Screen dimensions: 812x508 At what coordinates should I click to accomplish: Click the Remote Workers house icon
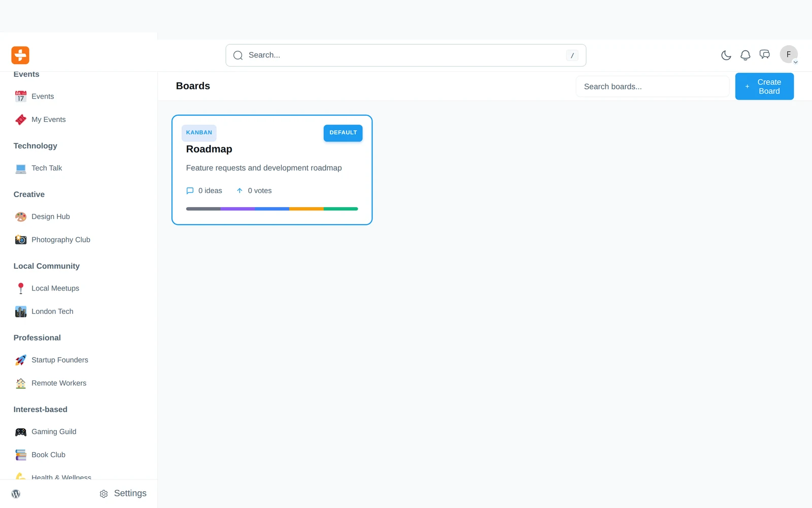[x=21, y=384]
